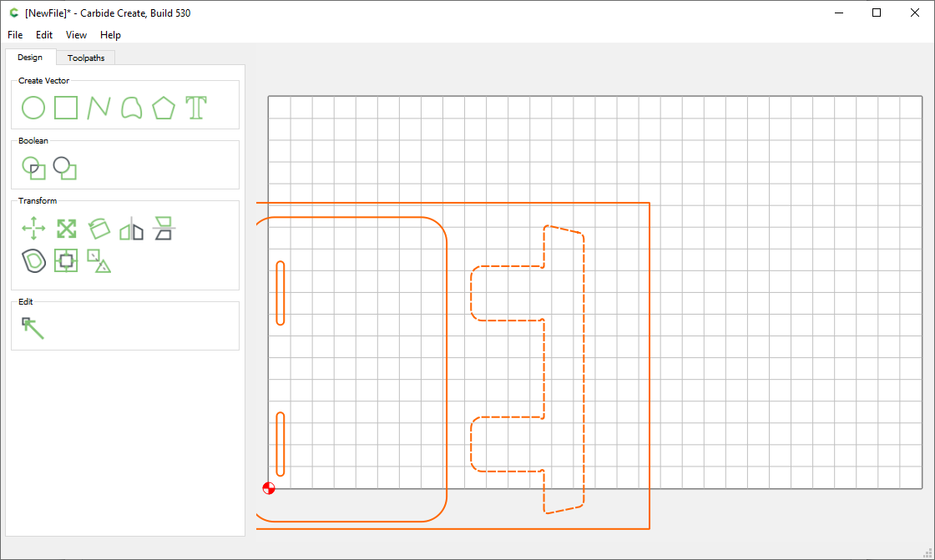This screenshot has height=560, width=935.
Task: Select the Move tool in Transform
Action: coord(33,227)
